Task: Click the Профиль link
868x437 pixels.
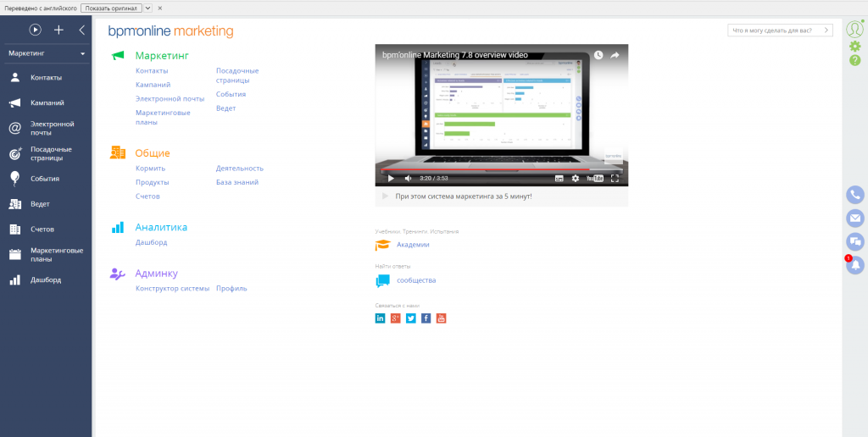Action: 231,288
